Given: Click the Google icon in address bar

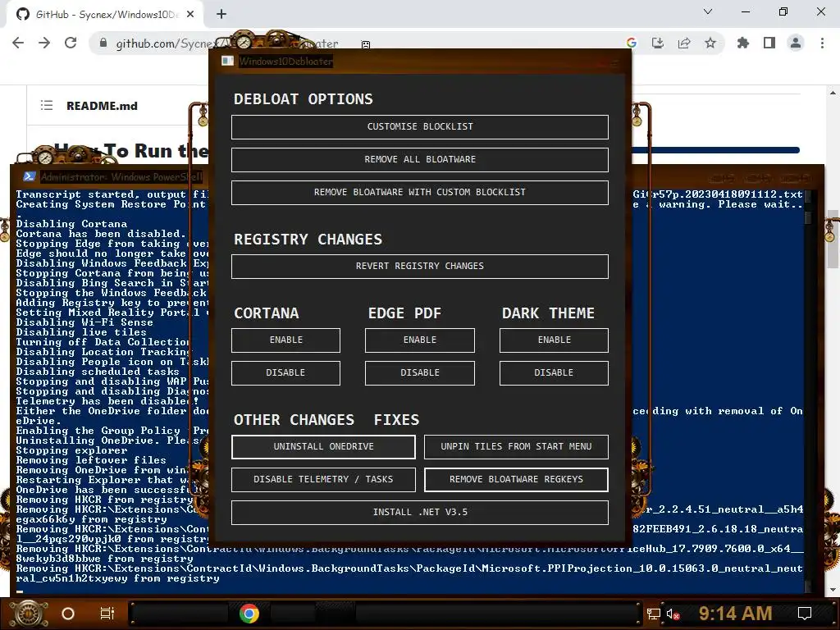Looking at the screenshot, I should point(632,43).
